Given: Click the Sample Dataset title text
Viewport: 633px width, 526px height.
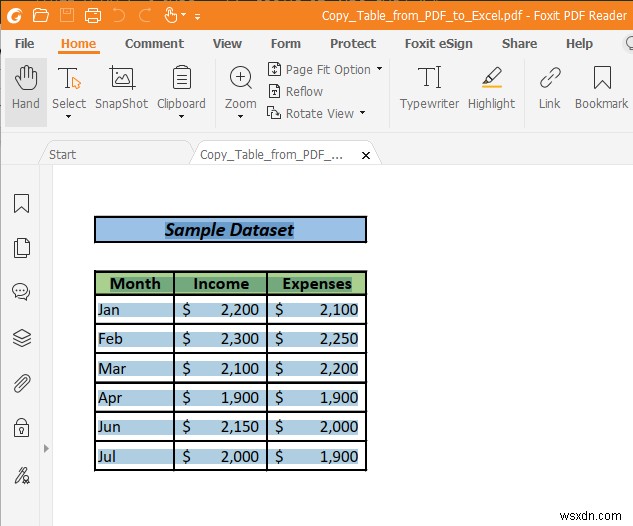Looking at the screenshot, I should (229, 230).
